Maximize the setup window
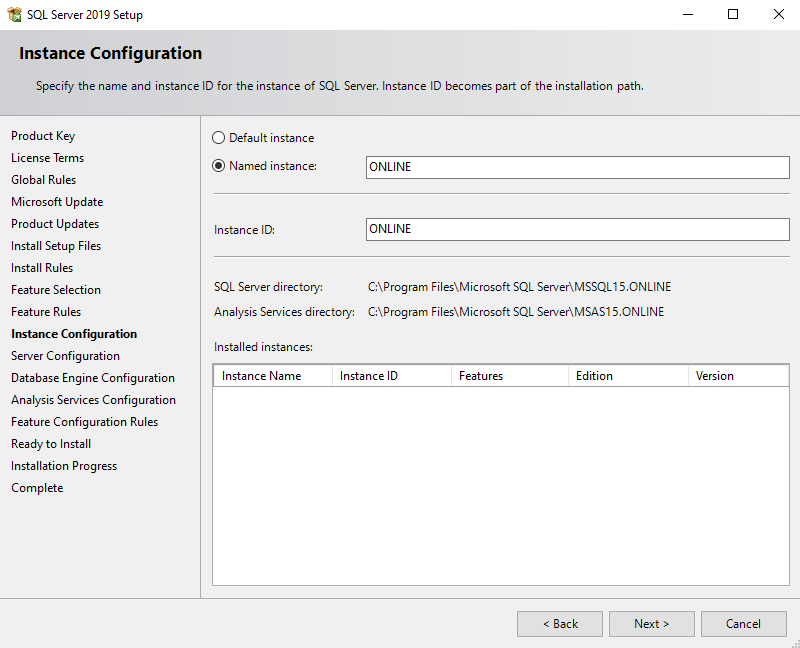Screen dimensions: 800x648 [x=733, y=15]
